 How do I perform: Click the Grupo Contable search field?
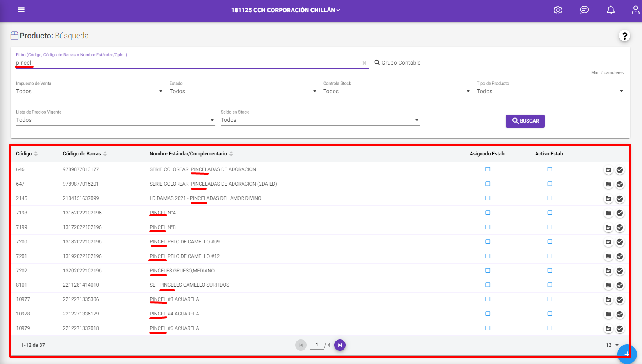pyautogui.click(x=499, y=63)
